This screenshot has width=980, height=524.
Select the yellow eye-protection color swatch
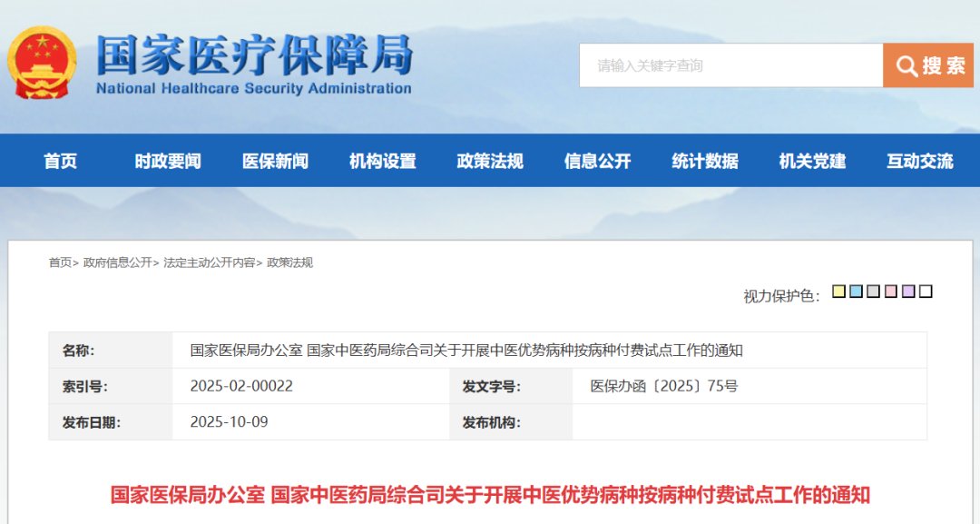[839, 292]
